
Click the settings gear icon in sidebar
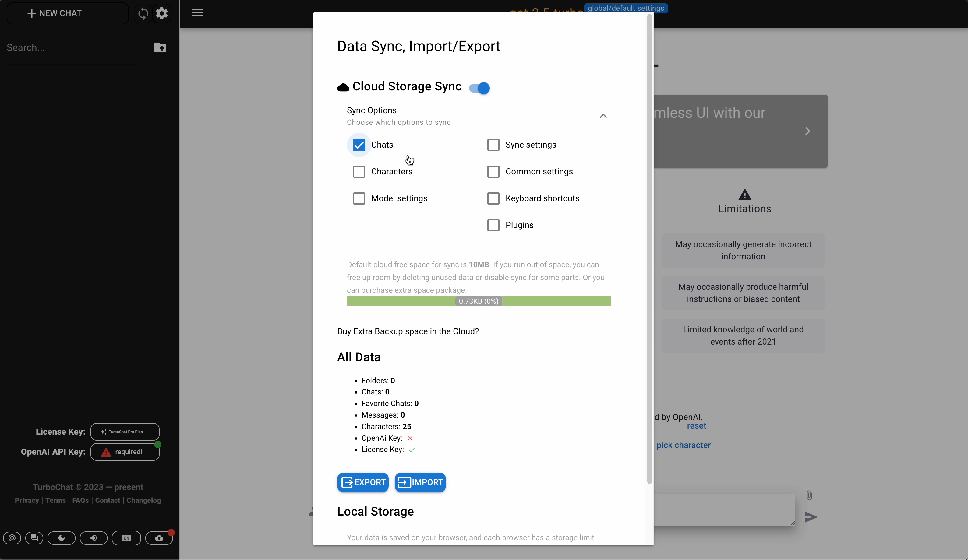162,13
